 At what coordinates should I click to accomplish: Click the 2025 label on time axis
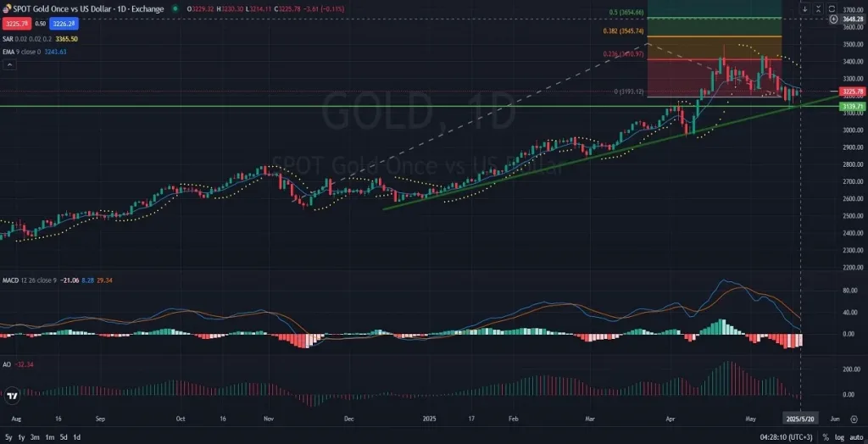(430, 419)
